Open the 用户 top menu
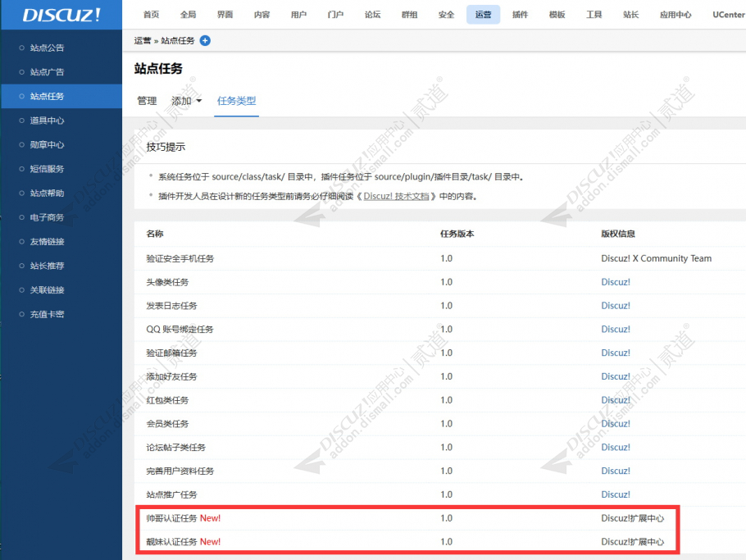The image size is (746, 560). point(298,15)
